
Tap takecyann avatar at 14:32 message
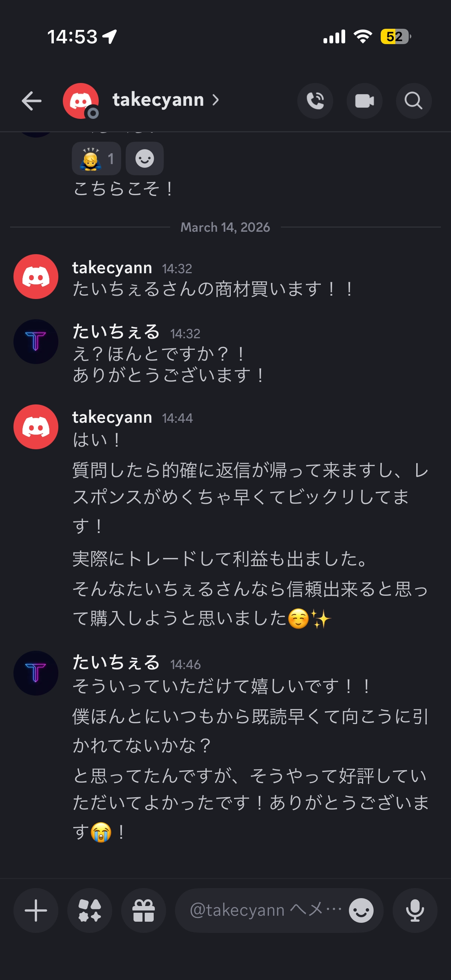(x=36, y=276)
